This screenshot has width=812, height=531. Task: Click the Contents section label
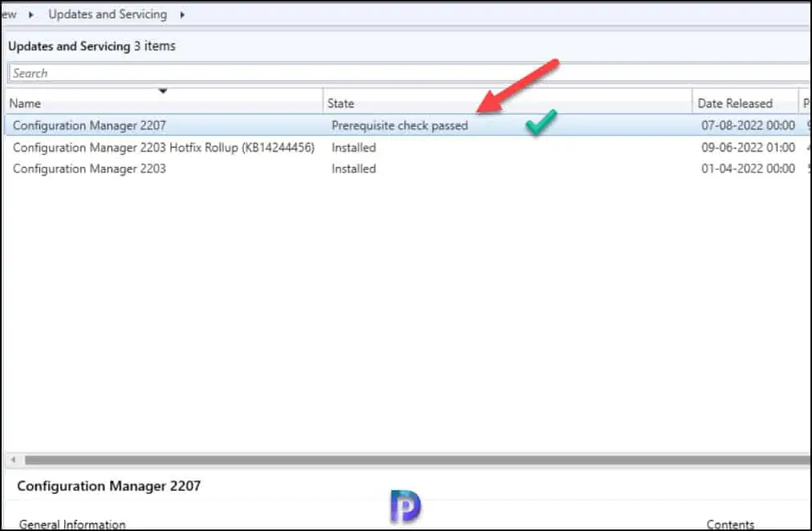point(730,525)
